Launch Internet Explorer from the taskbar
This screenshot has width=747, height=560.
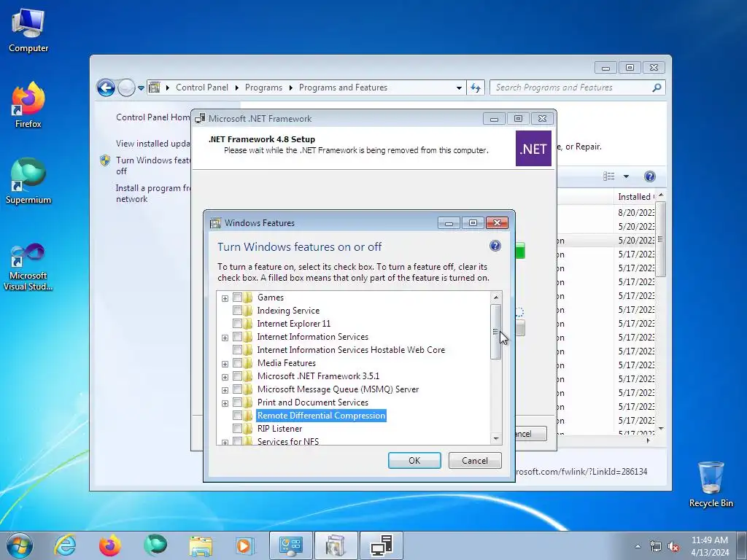coord(65,545)
